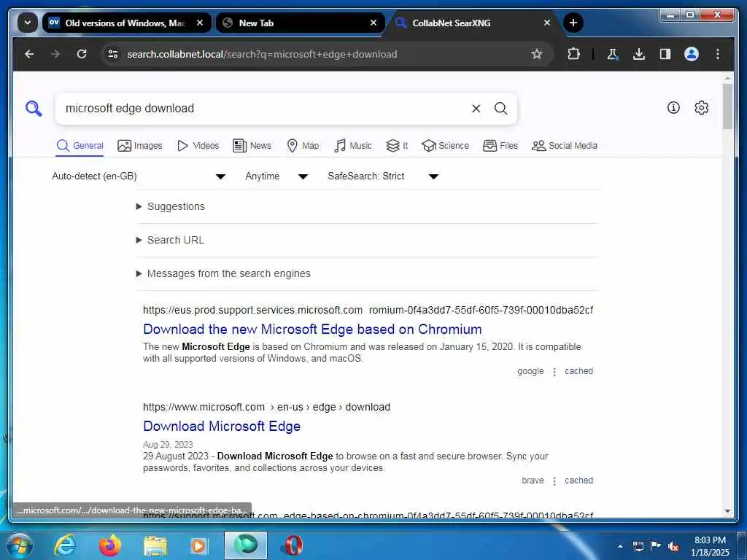Select the News search category
This screenshot has width=747, height=560.
(252, 146)
